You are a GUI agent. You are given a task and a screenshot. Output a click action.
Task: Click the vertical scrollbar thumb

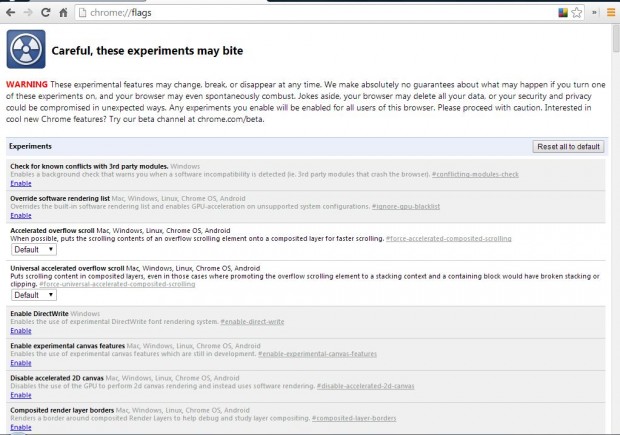pyautogui.click(x=616, y=38)
